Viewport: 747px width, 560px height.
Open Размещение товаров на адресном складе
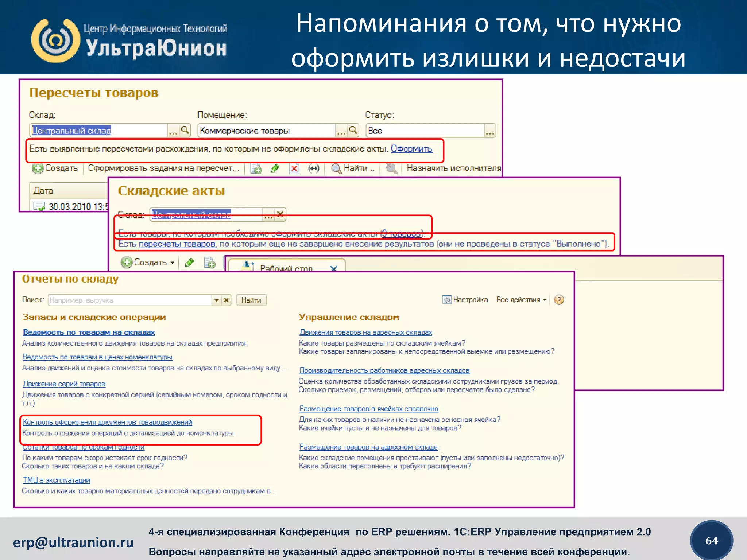coord(368,447)
